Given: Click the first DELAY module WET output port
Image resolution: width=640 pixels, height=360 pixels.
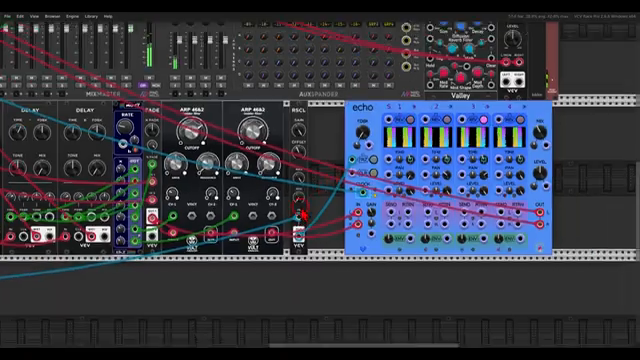Looking at the screenshot, I should 37,236.
